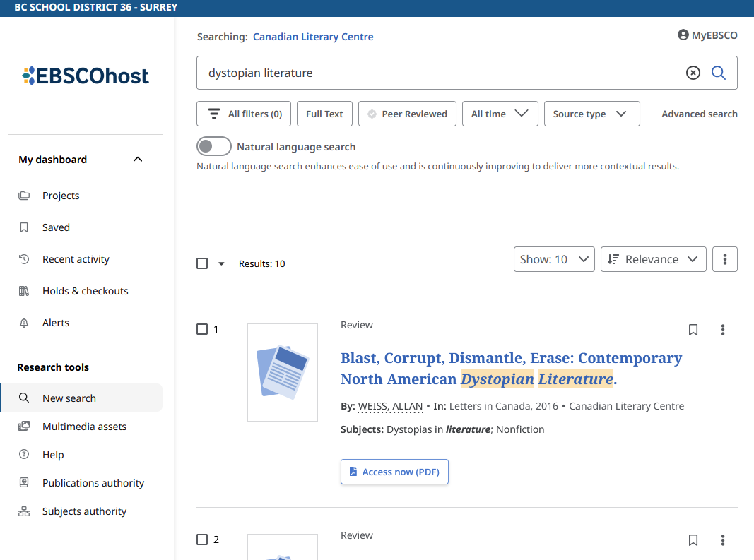Click the Dystopias in literature subject link

(x=439, y=429)
